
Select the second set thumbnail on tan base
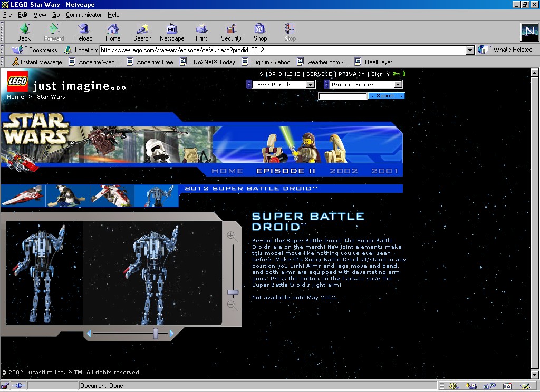tap(67, 195)
